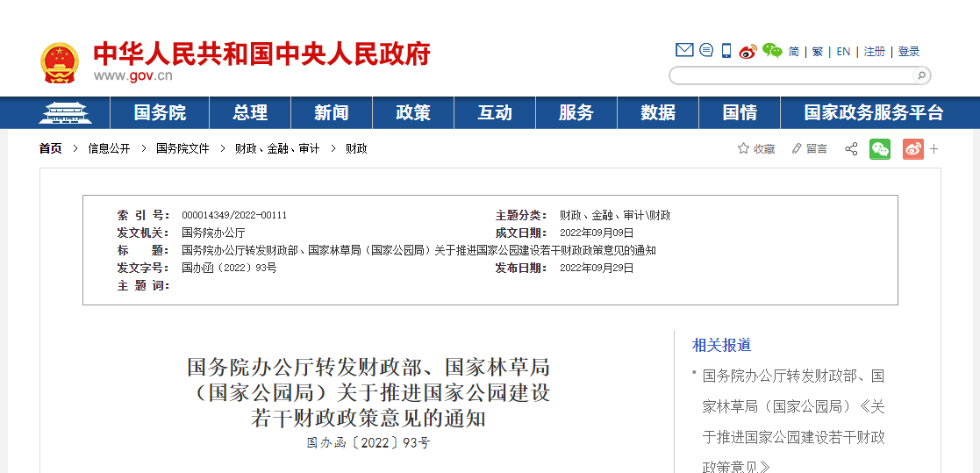Click the article's main headline
The width and height of the screenshot is (980, 473).
368,391
